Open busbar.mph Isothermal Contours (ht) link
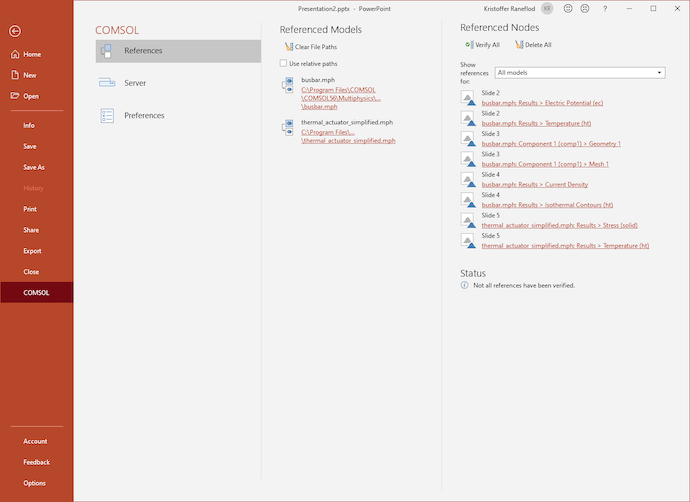 [547, 205]
